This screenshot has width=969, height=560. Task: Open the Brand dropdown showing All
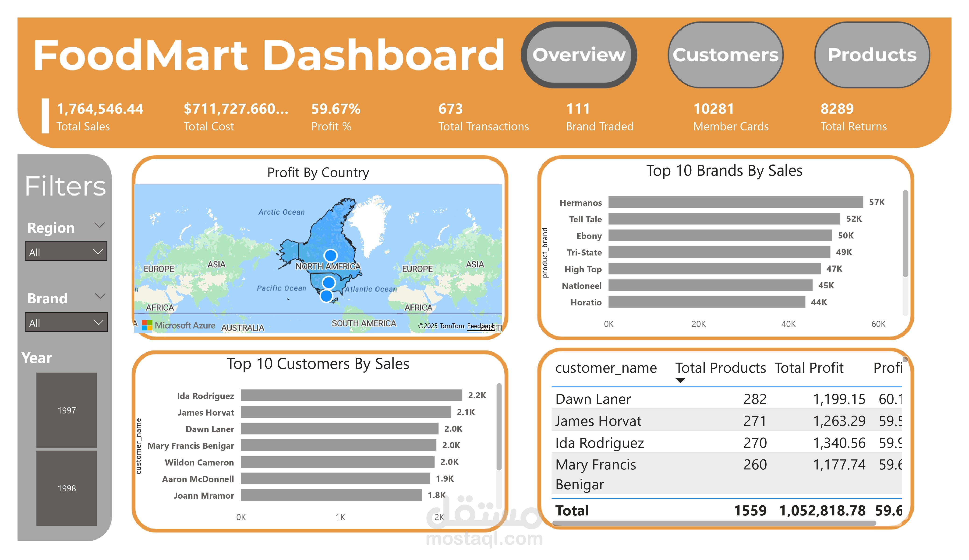[66, 322]
